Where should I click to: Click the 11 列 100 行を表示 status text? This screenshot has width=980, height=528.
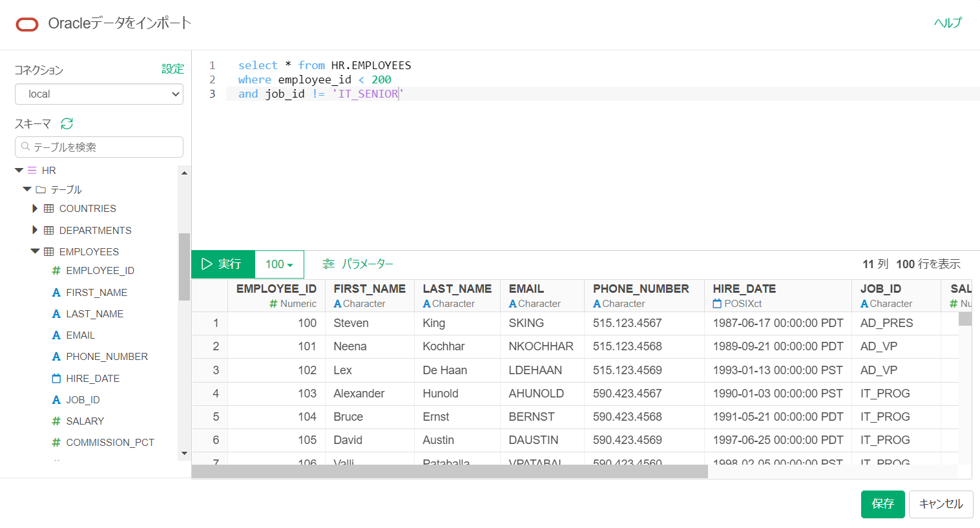coord(911,264)
